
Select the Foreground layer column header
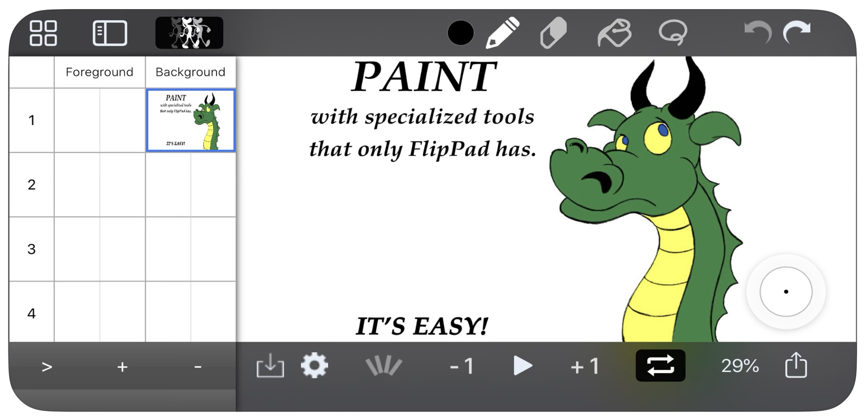pos(99,72)
